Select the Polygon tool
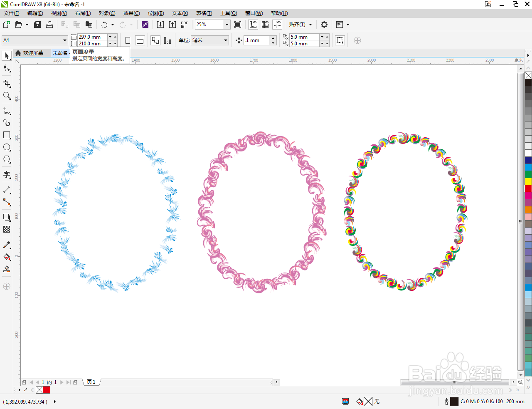532x409 pixels. click(7, 159)
